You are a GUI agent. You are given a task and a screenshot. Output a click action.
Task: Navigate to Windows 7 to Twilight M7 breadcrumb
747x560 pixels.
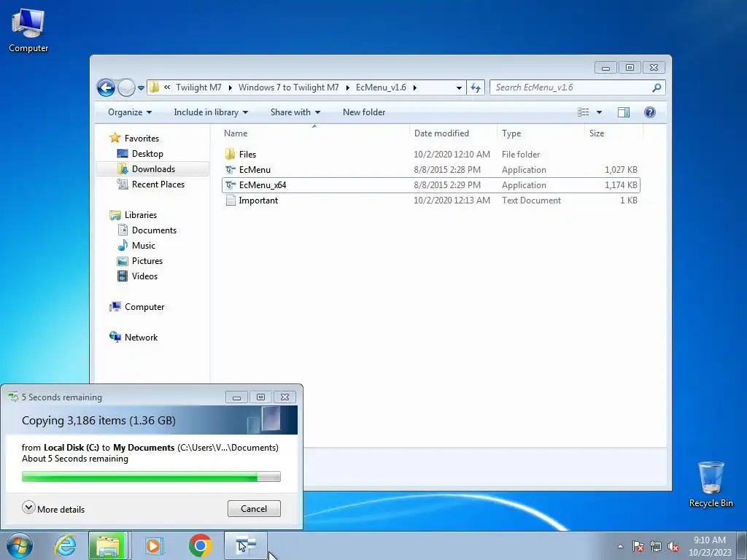click(x=288, y=87)
